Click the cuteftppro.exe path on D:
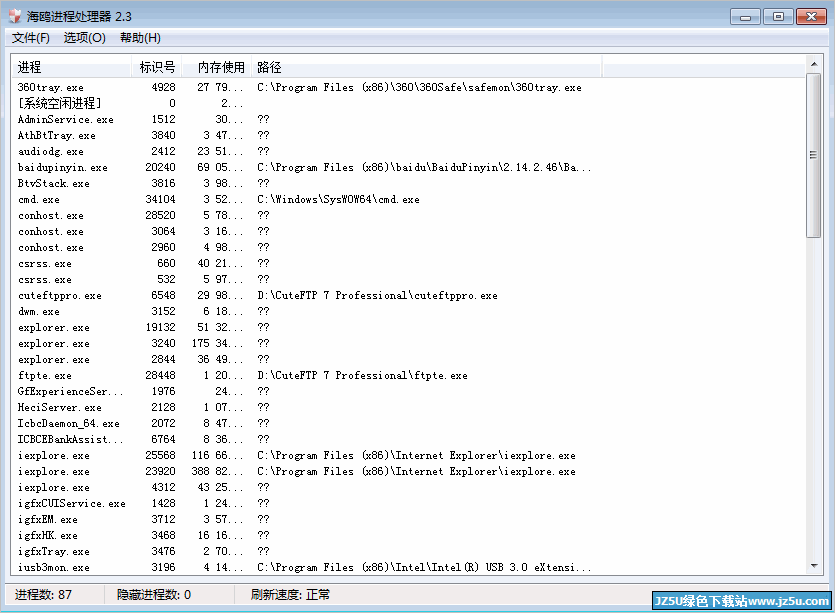The height and width of the screenshot is (613, 835). pyautogui.click(x=377, y=295)
